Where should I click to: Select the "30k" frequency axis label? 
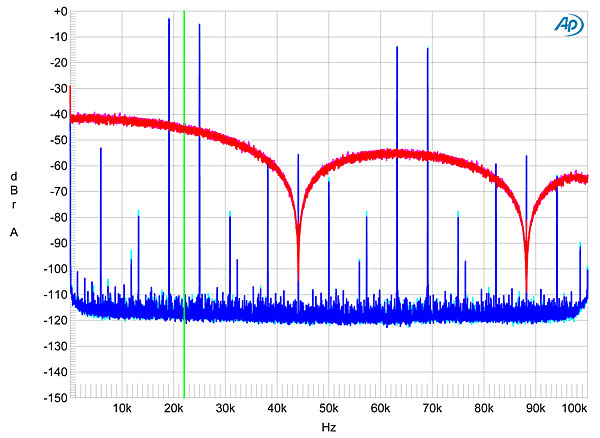pyautogui.click(x=225, y=409)
